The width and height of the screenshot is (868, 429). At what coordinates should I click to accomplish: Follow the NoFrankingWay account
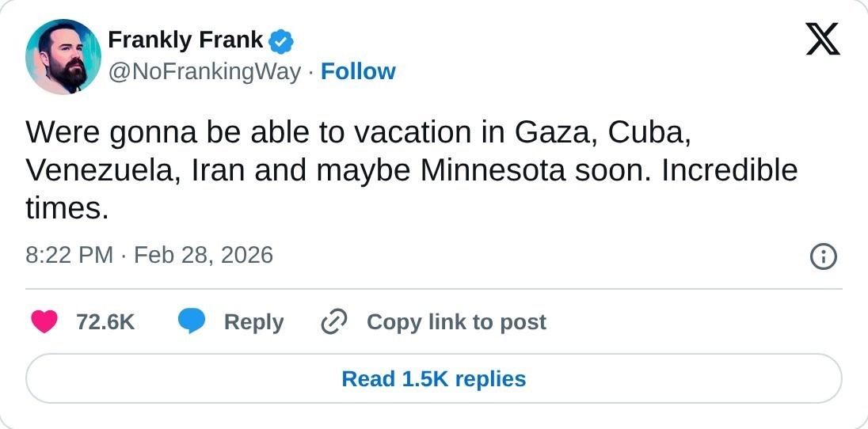tap(358, 72)
